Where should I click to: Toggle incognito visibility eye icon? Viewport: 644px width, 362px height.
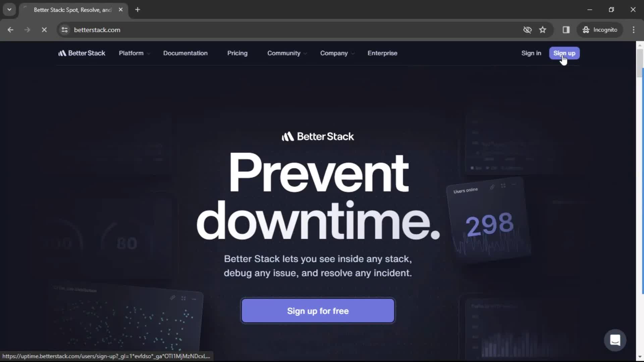527,29
